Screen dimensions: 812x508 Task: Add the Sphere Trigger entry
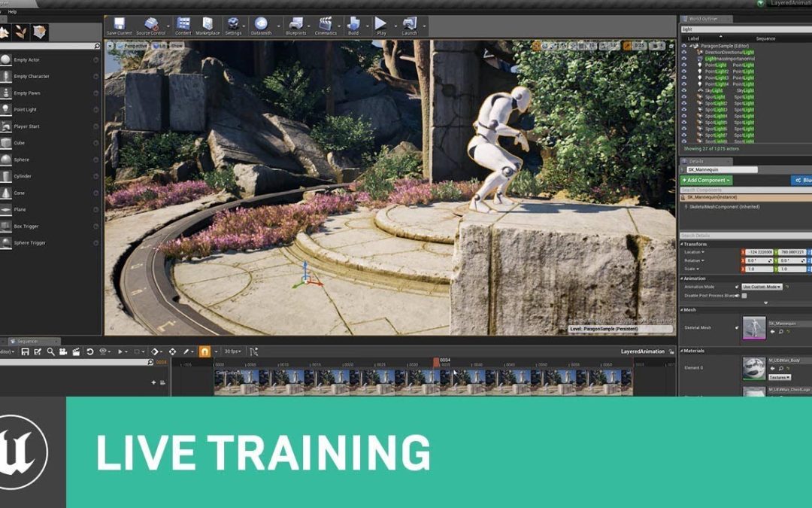50,242
